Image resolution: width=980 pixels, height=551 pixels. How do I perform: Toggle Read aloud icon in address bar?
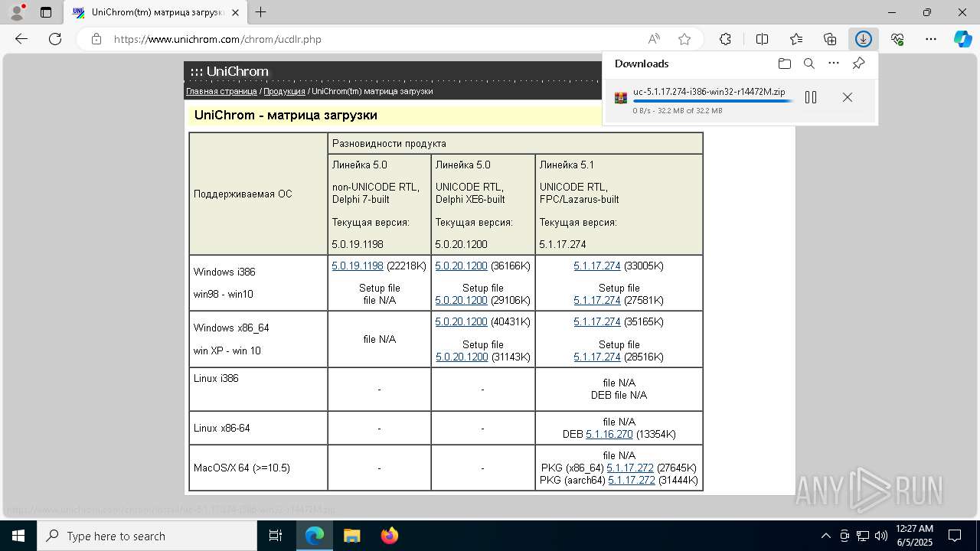tap(654, 39)
